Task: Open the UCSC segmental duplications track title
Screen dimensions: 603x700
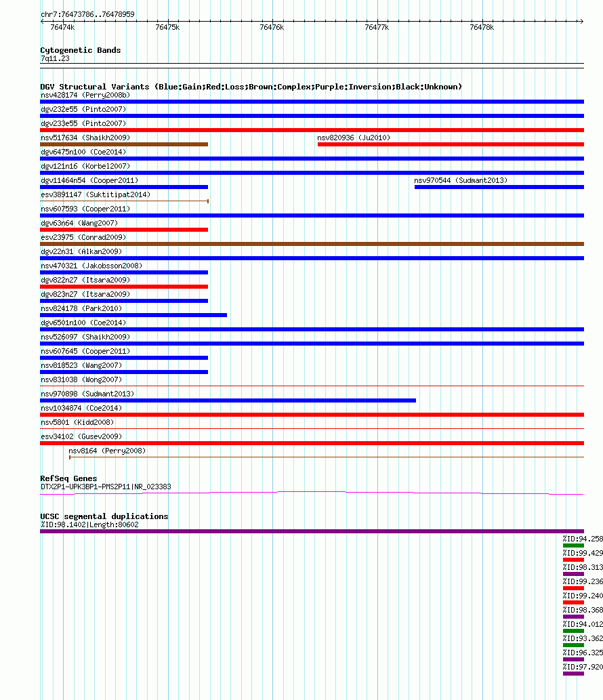Action: (x=104, y=516)
